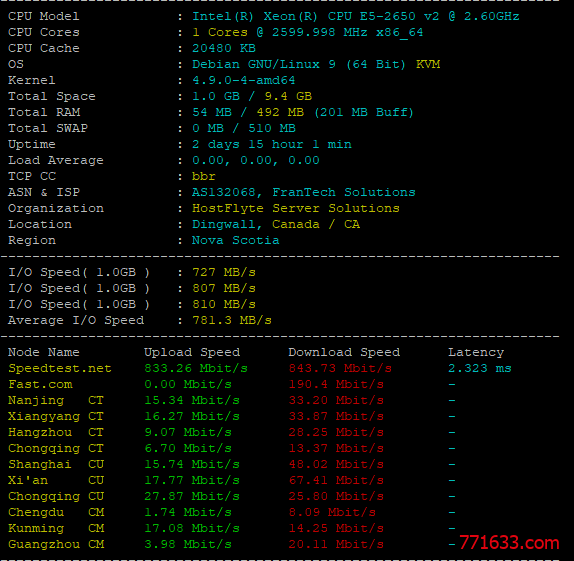Click the kernel version 4.9.0-4-amd64
The height and width of the screenshot is (561, 574).
[243, 81]
